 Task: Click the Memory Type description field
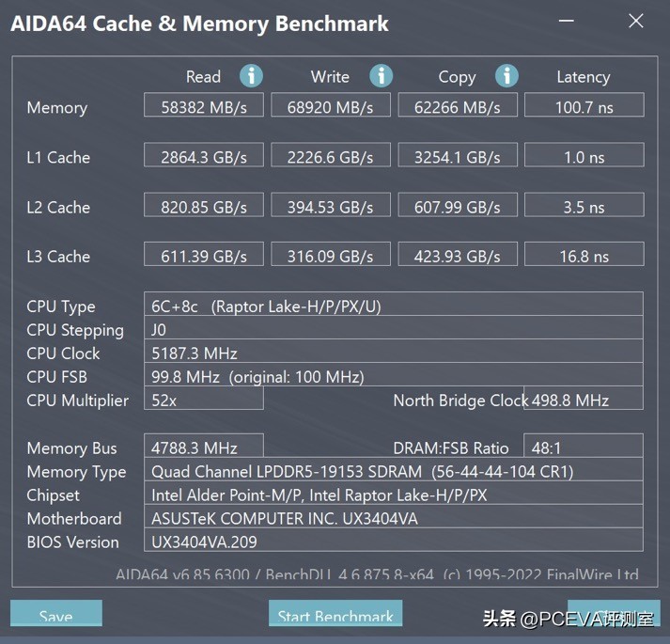point(395,472)
